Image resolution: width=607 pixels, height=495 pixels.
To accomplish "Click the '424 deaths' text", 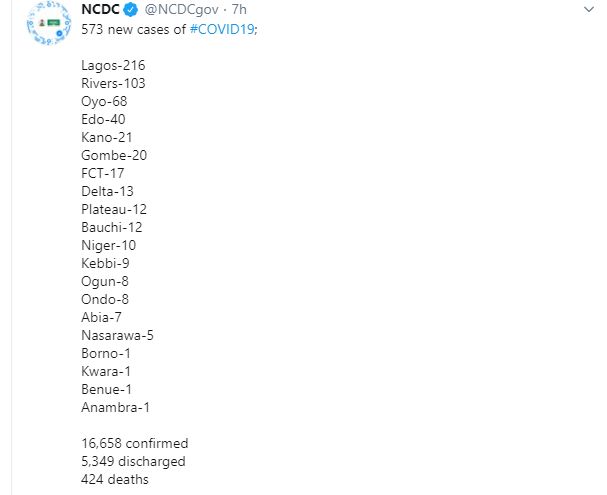I will [115, 479].
